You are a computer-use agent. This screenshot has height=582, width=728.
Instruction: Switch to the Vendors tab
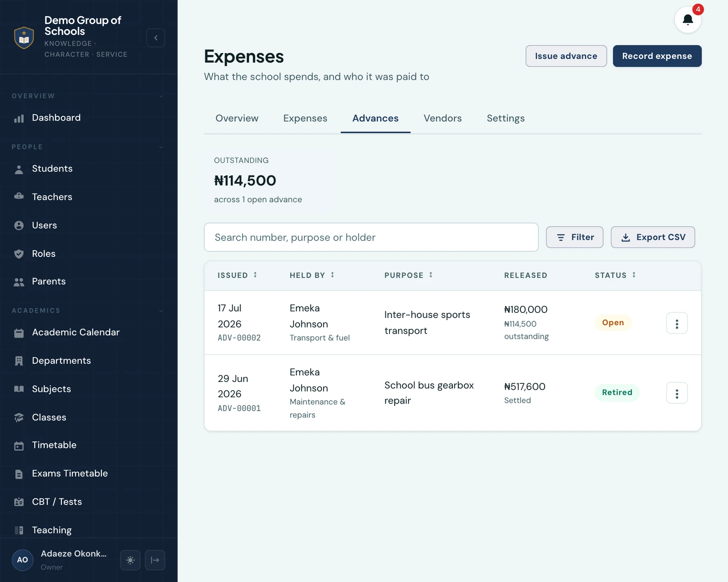[x=443, y=118]
